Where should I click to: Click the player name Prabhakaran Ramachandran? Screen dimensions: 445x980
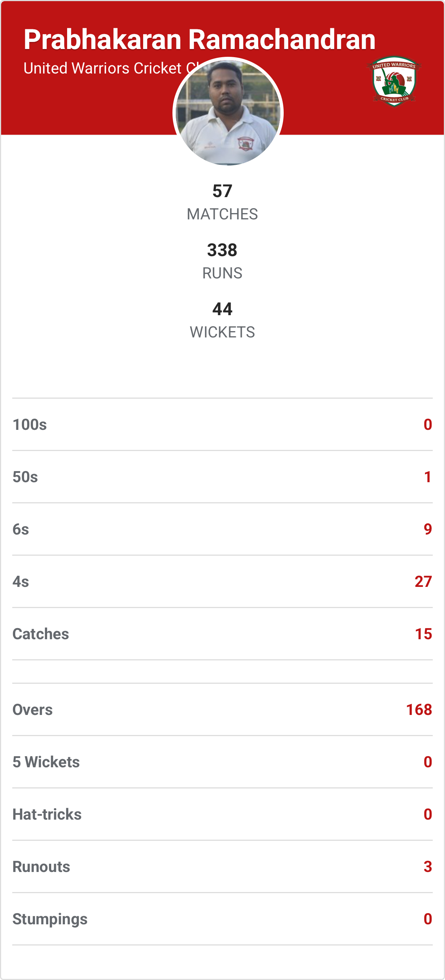[x=200, y=40]
